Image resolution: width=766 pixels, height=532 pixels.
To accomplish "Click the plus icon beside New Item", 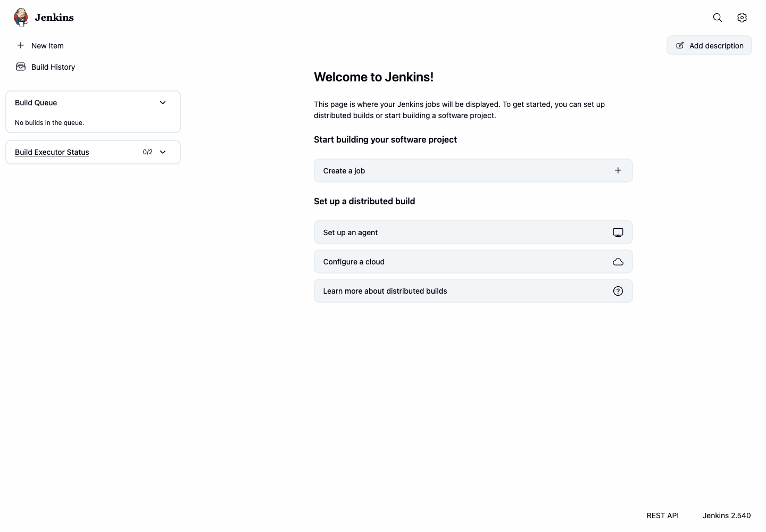I will pos(21,45).
